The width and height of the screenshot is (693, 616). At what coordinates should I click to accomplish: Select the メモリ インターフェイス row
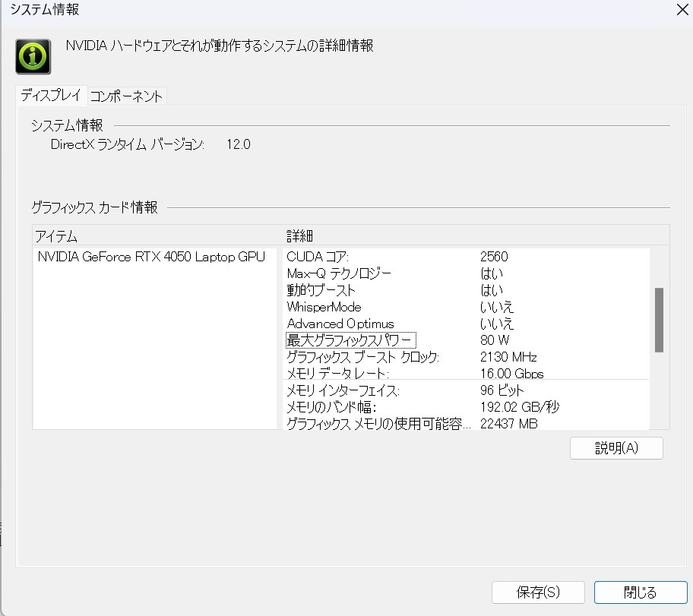pos(466,390)
